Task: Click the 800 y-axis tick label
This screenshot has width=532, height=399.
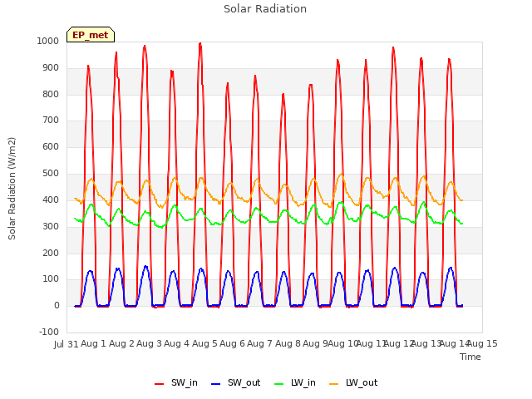Action: coord(51,94)
